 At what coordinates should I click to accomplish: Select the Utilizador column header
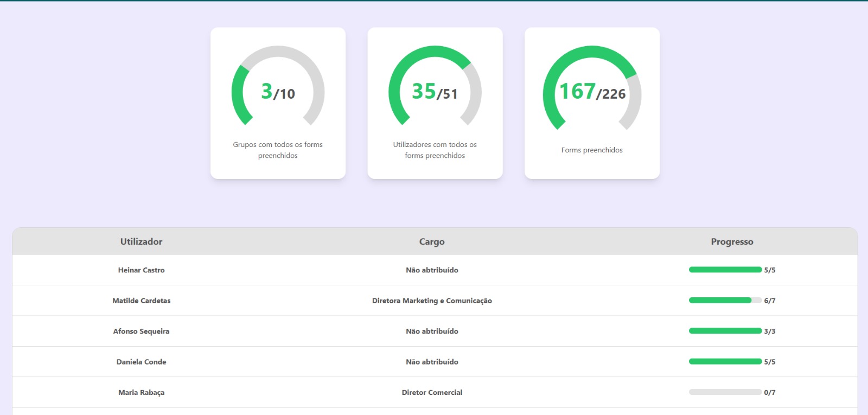click(141, 241)
